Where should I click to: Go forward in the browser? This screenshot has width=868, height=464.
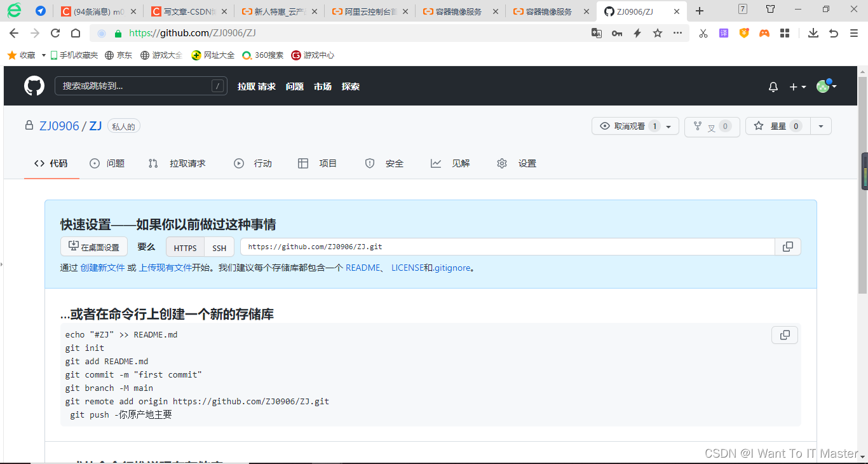click(x=35, y=34)
